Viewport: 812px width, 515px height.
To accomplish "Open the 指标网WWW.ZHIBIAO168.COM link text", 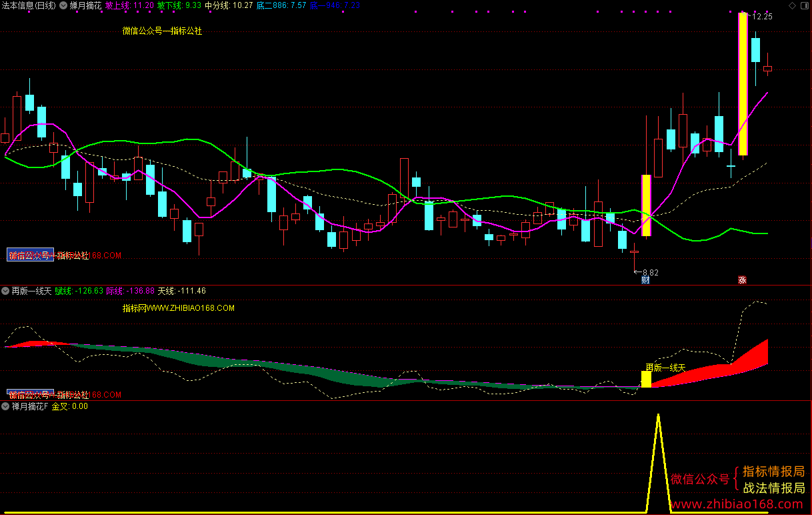I will [x=179, y=308].
